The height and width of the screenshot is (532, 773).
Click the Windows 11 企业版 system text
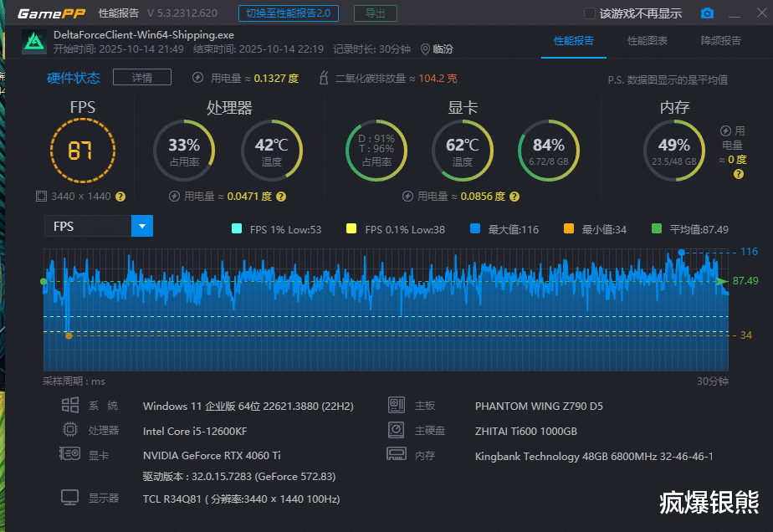pos(248,407)
